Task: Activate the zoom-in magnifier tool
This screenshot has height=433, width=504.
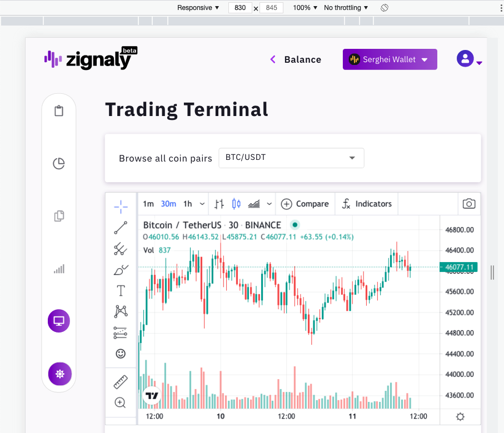Action: 121,402
